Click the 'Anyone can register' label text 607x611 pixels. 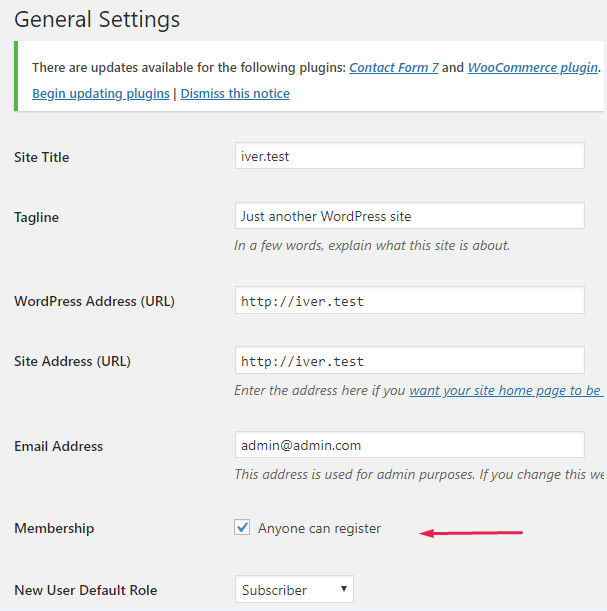319,529
